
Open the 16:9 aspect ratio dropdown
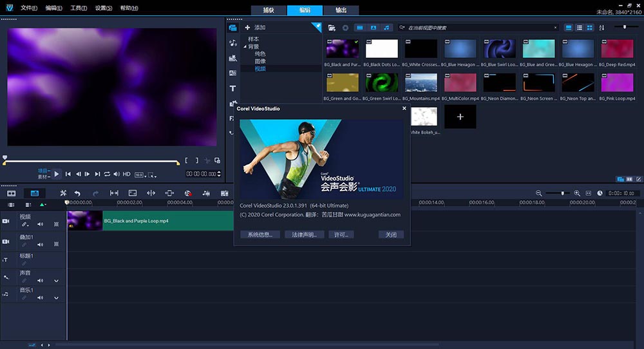(140, 175)
